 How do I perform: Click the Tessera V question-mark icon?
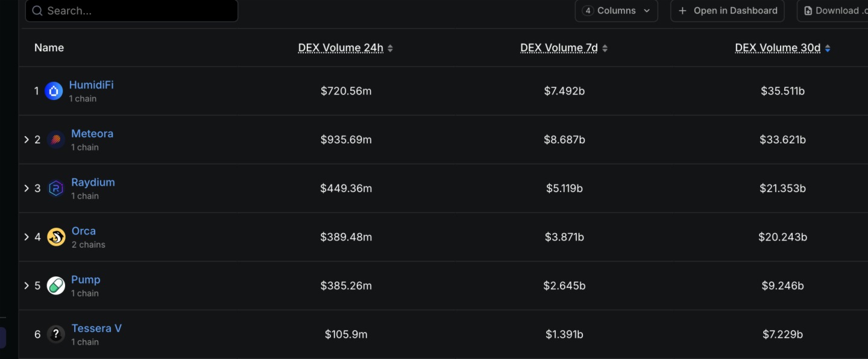point(55,334)
